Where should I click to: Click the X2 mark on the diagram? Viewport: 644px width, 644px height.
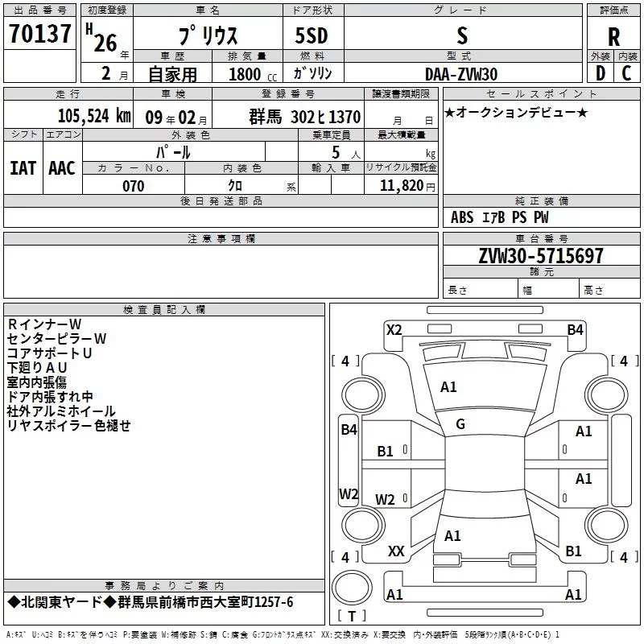coord(394,330)
